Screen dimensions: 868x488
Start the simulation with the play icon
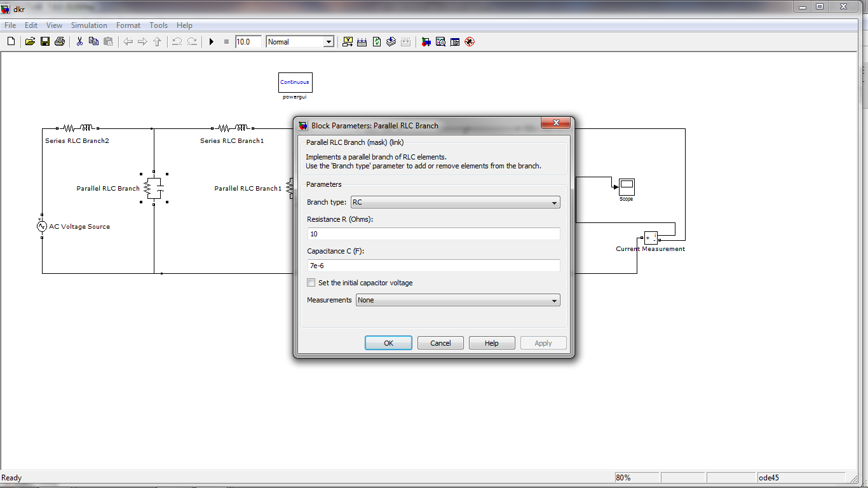[x=212, y=41]
